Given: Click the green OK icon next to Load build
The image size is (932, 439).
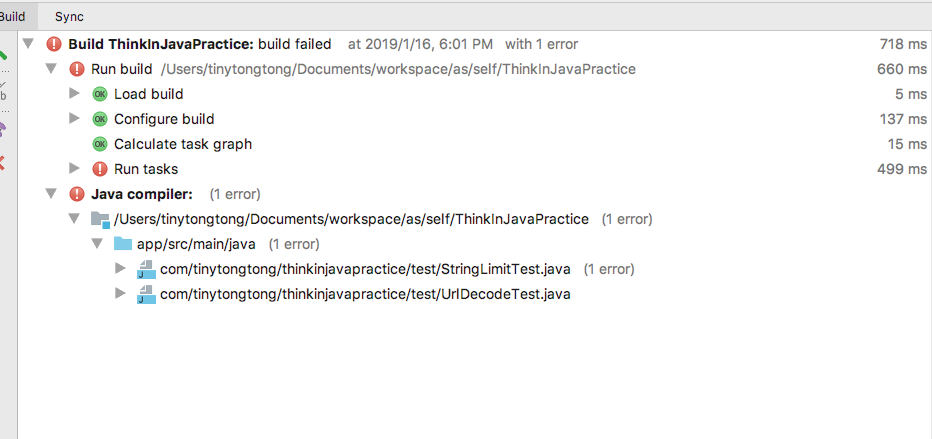Looking at the screenshot, I should tap(100, 94).
